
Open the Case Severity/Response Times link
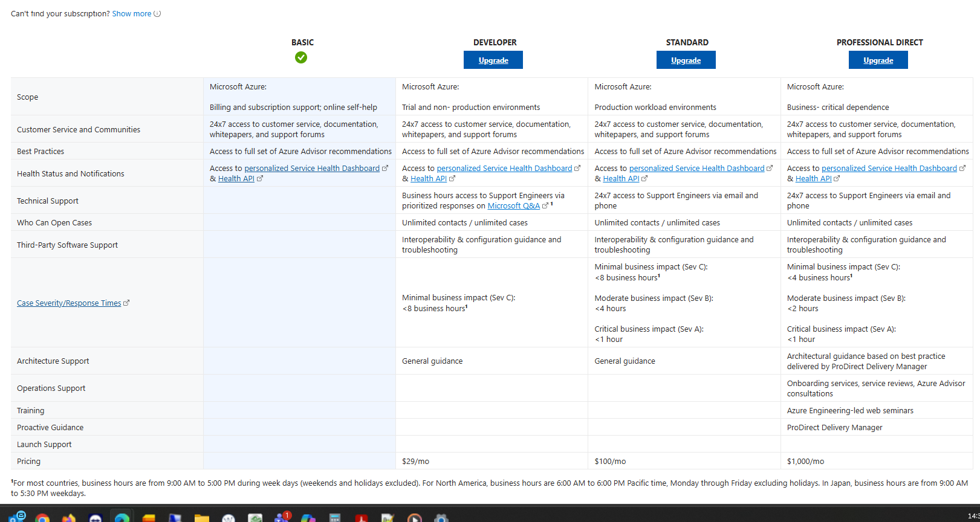(69, 303)
